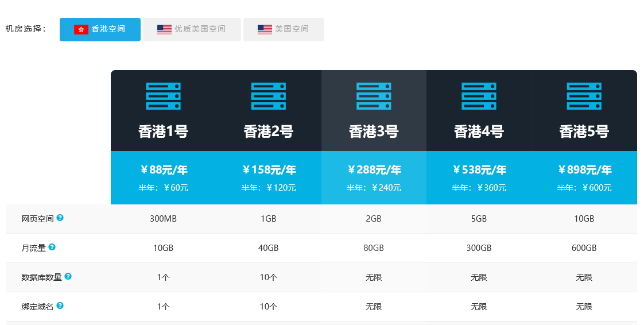Click US flag in 优质美国空间 tab
The width and height of the screenshot is (644, 325).
click(x=164, y=29)
